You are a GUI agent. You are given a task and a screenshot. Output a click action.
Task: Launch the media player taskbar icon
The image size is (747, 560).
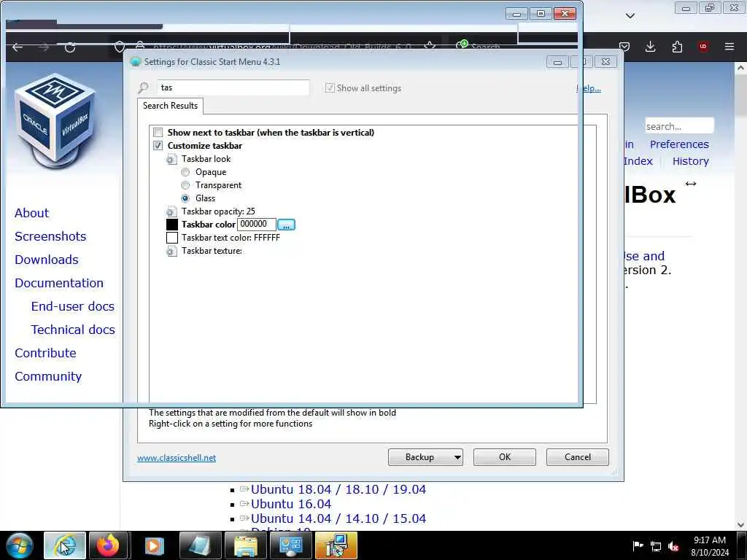pos(154,545)
